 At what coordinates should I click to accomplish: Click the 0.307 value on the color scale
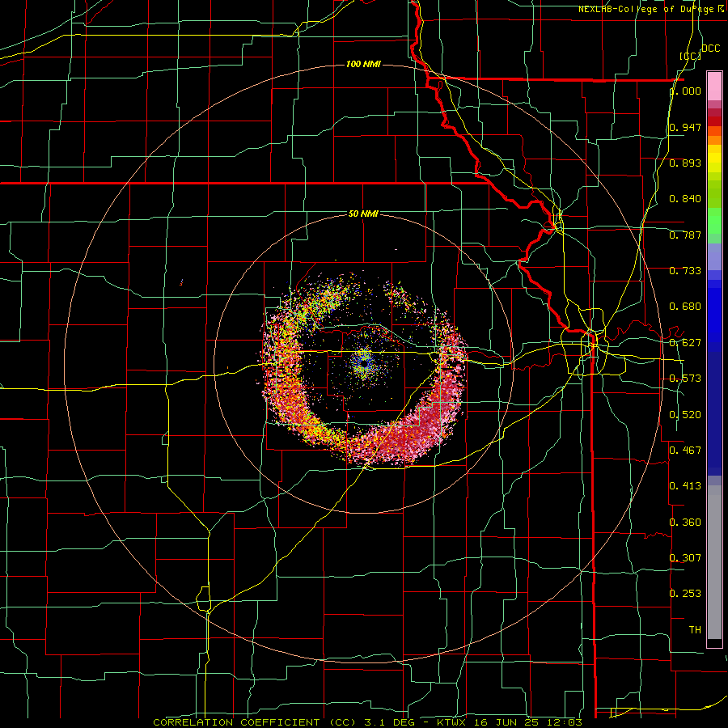pos(685,557)
